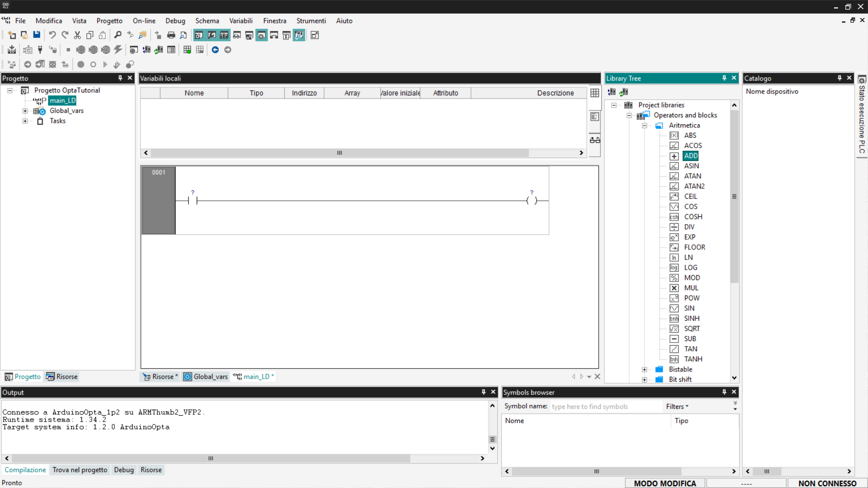Screen dimensions: 868x488
Task: Click the Cut scissors icon
Action: tap(77, 35)
